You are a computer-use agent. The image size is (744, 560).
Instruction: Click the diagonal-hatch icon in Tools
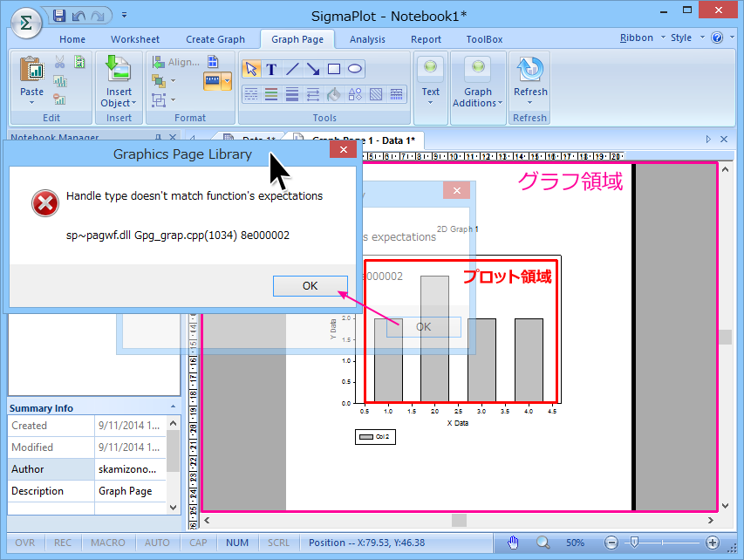pos(376,94)
